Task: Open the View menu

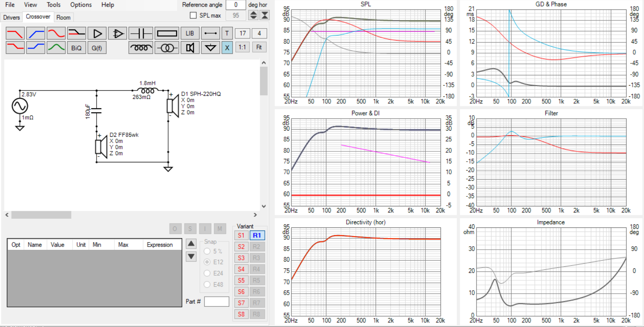Action: [30, 5]
